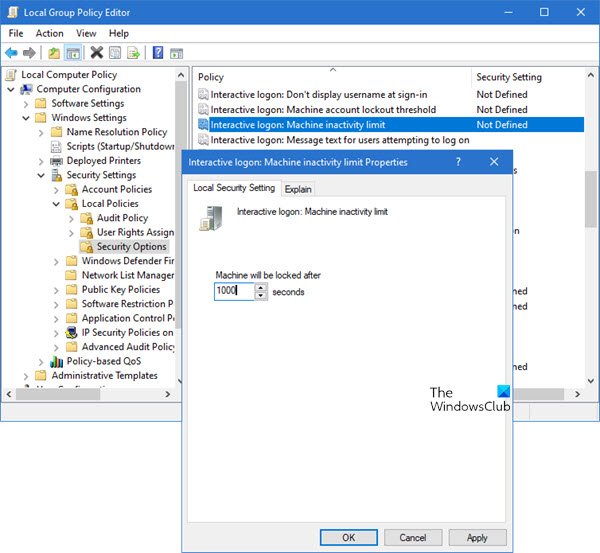The image size is (600, 553).
Task: Select the Machine account lockout threshold policy
Action: point(322,109)
